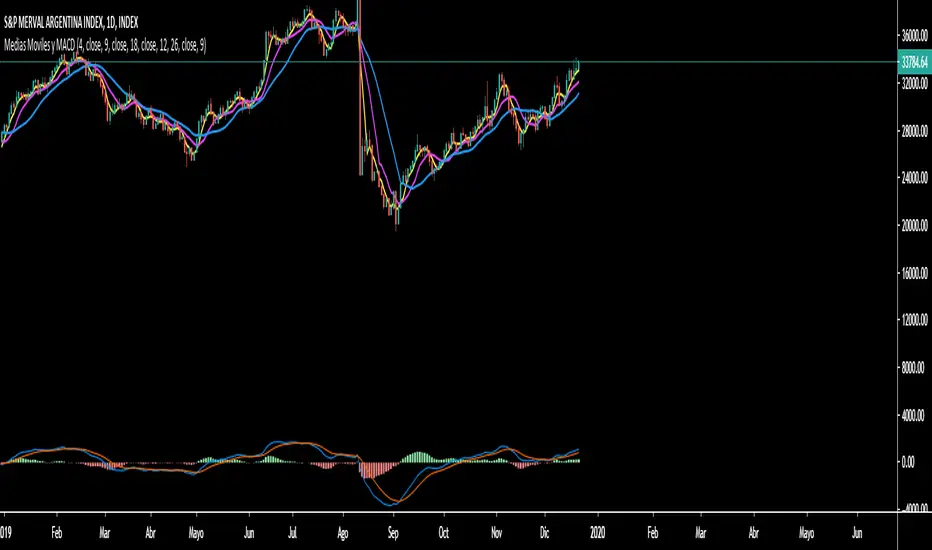Click the Ago label on time axis
Image resolution: width=932 pixels, height=550 pixels.
(343, 533)
